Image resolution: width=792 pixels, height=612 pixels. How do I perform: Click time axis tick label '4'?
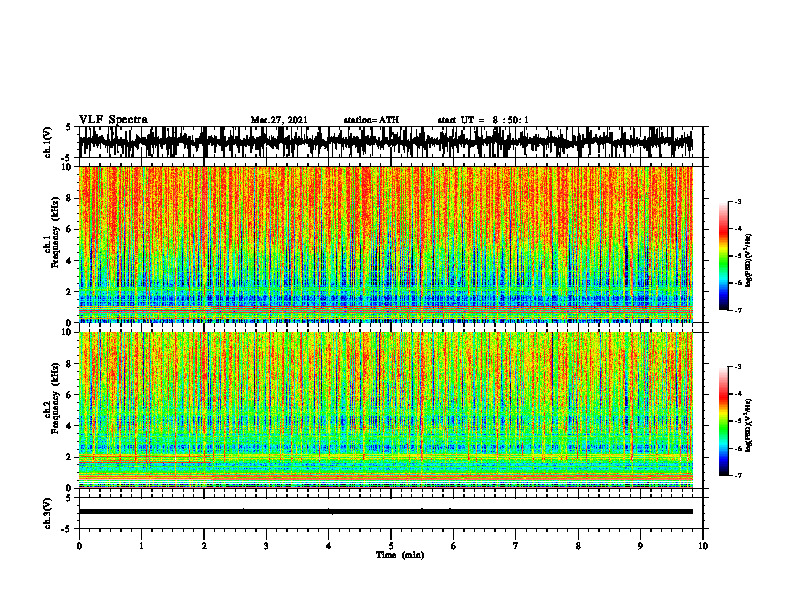(x=329, y=546)
